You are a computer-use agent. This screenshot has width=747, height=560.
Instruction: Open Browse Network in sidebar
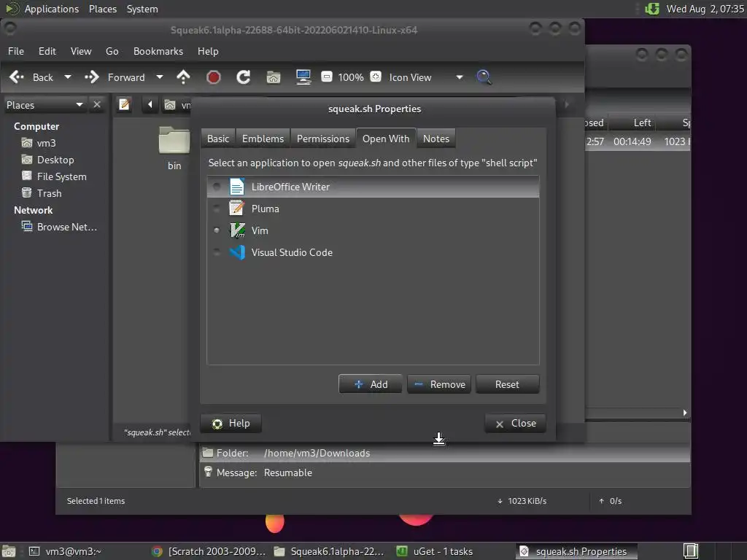(66, 227)
